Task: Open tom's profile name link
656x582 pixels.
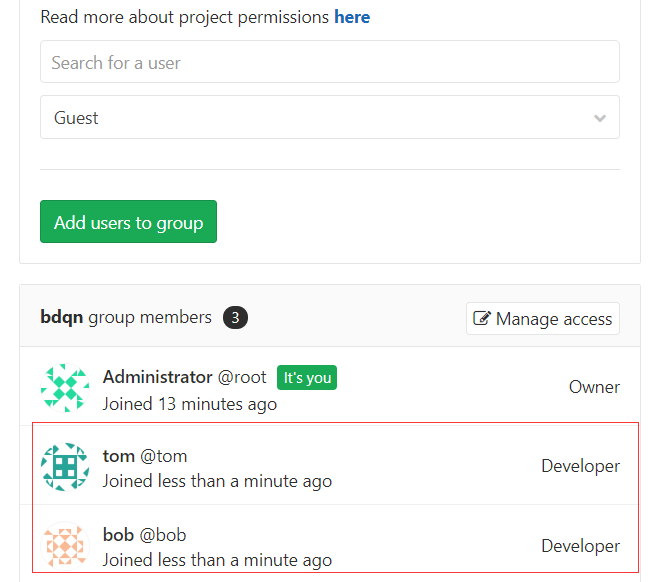Action: [x=118, y=456]
